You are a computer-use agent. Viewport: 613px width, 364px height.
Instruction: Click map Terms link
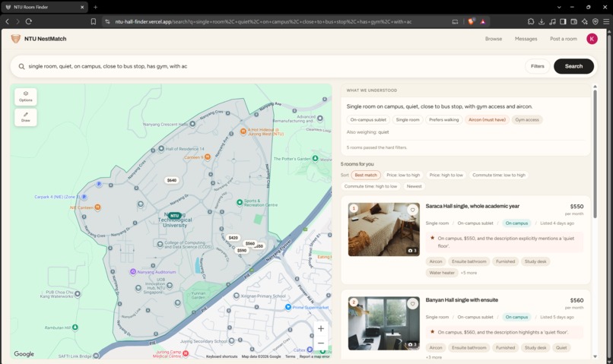pos(290,356)
